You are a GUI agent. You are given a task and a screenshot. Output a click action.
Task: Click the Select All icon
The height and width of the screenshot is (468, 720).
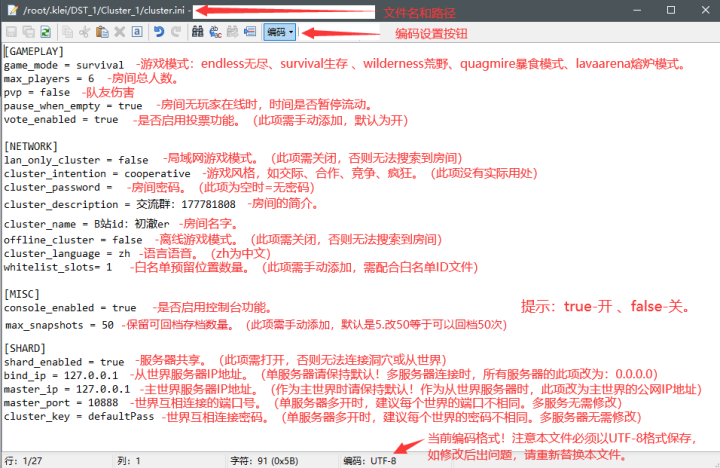[137, 32]
